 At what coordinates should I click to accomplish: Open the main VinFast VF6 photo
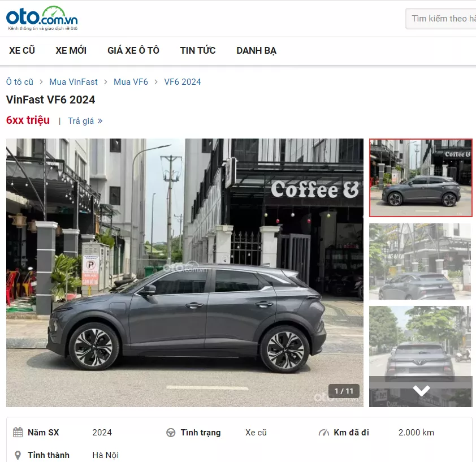(185, 273)
